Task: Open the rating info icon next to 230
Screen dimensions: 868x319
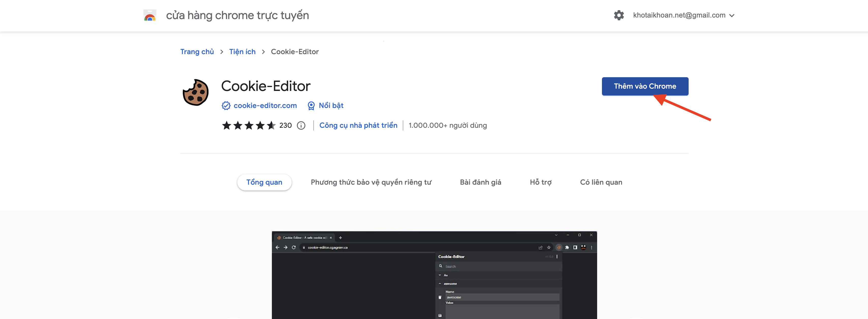Action: (x=301, y=125)
